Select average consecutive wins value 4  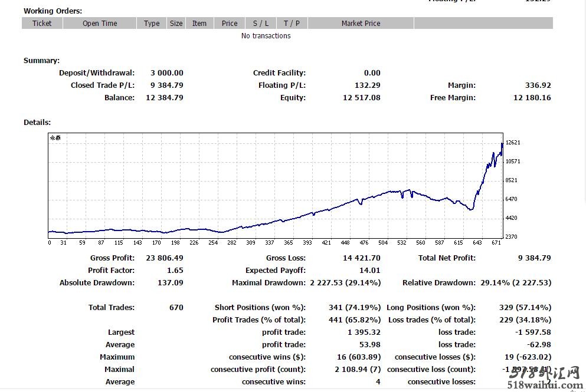[x=378, y=381]
